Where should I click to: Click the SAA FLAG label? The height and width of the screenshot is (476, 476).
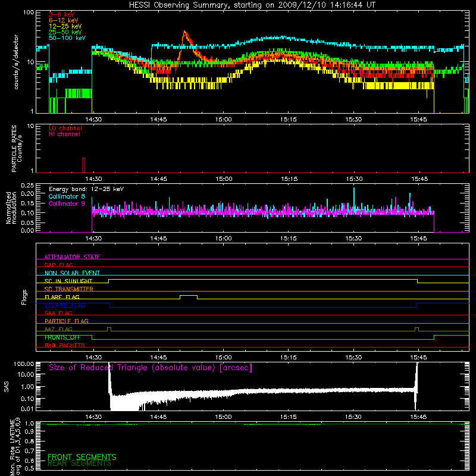[58, 313]
